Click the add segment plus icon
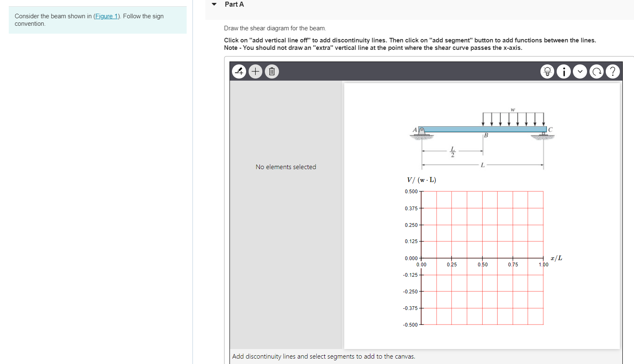The width and height of the screenshot is (634, 364). pyautogui.click(x=255, y=71)
